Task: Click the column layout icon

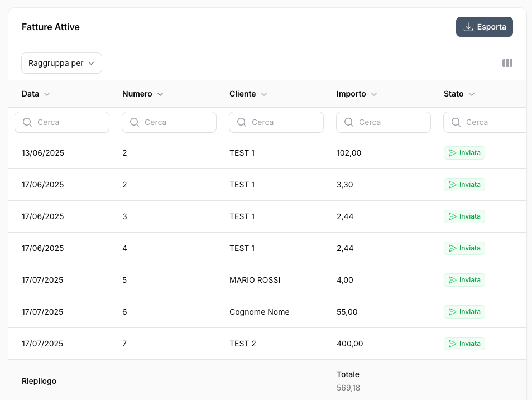Action: (x=507, y=63)
